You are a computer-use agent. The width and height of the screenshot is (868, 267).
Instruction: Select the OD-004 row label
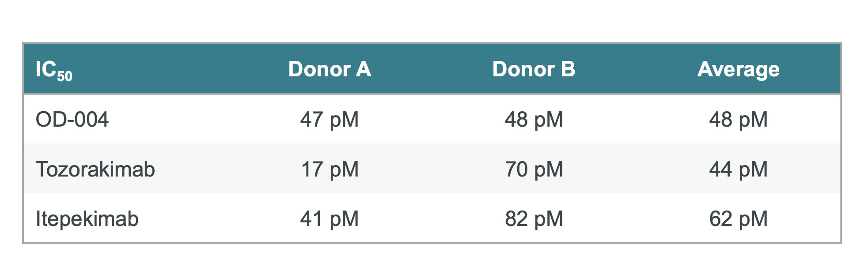pos(72,120)
